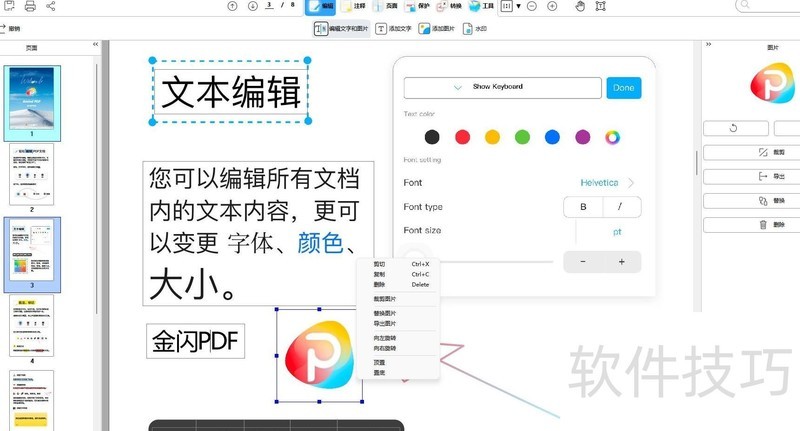Click 导出 (Export) button in right panel
The image size is (800, 431).
[753, 176]
